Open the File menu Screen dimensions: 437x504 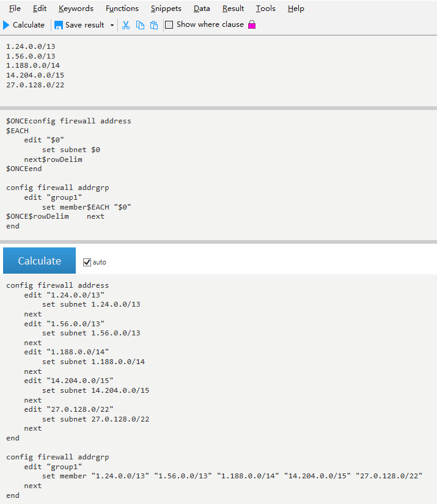coord(15,9)
